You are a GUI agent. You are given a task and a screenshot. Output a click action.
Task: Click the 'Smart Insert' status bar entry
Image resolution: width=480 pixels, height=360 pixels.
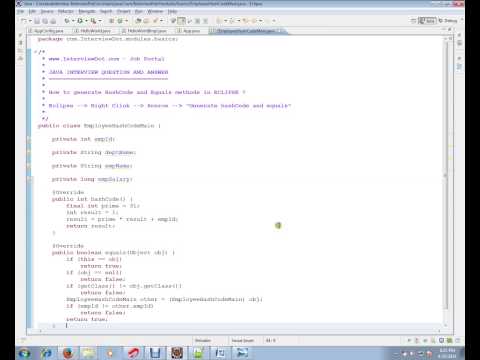click(243, 340)
